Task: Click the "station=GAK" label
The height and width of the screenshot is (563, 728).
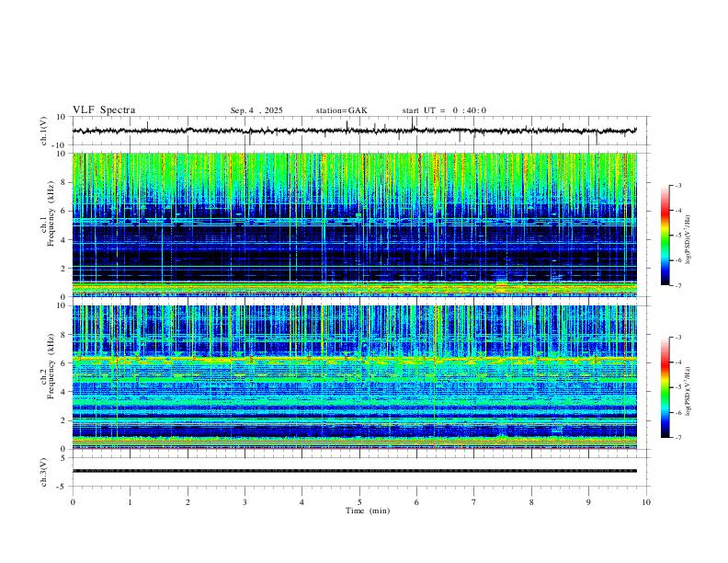Action: 341,110
